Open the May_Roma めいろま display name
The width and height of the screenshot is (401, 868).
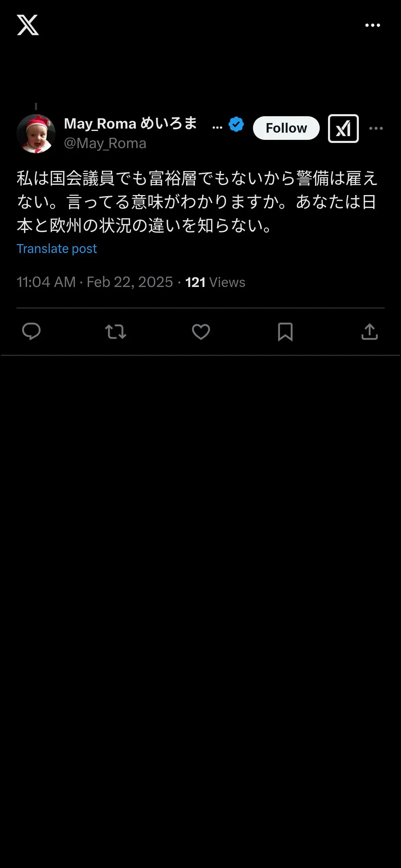point(131,123)
